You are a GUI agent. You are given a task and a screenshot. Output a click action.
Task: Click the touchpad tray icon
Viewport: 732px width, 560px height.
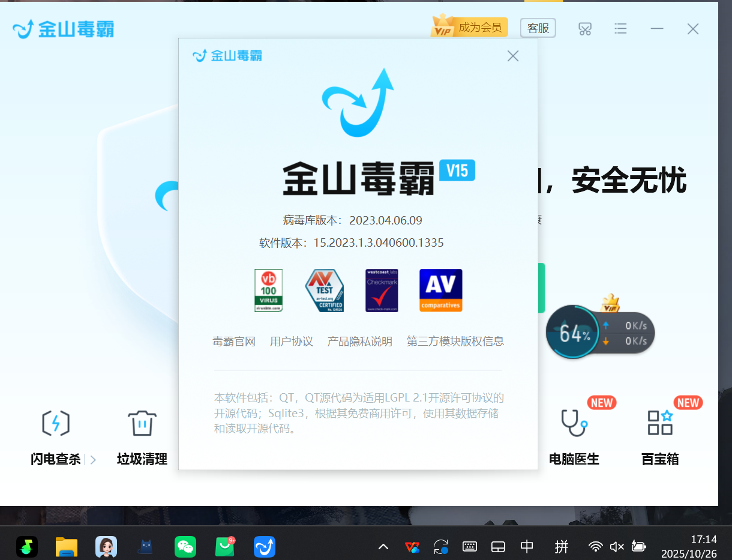[498, 547]
